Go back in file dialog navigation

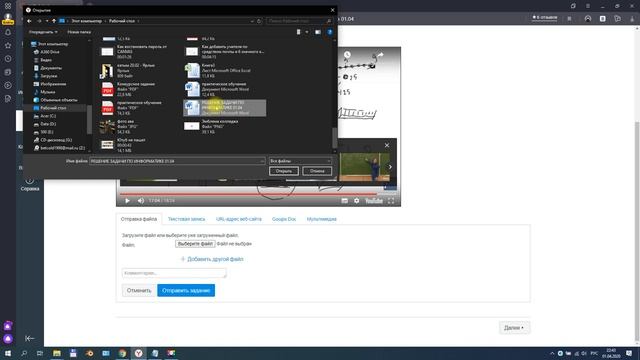coord(29,21)
